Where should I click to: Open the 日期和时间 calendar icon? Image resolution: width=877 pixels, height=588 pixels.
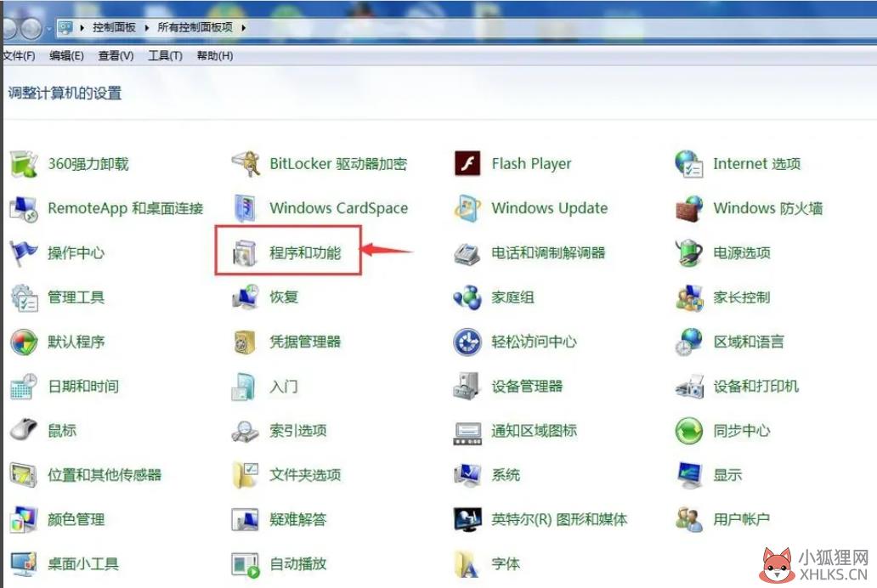click(24, 387)
